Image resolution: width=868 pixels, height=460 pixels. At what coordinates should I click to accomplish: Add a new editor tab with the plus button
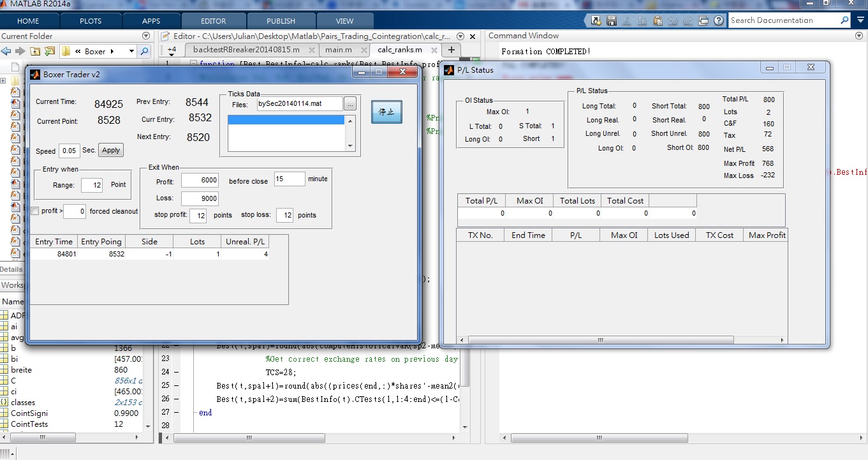coord(451,50)
